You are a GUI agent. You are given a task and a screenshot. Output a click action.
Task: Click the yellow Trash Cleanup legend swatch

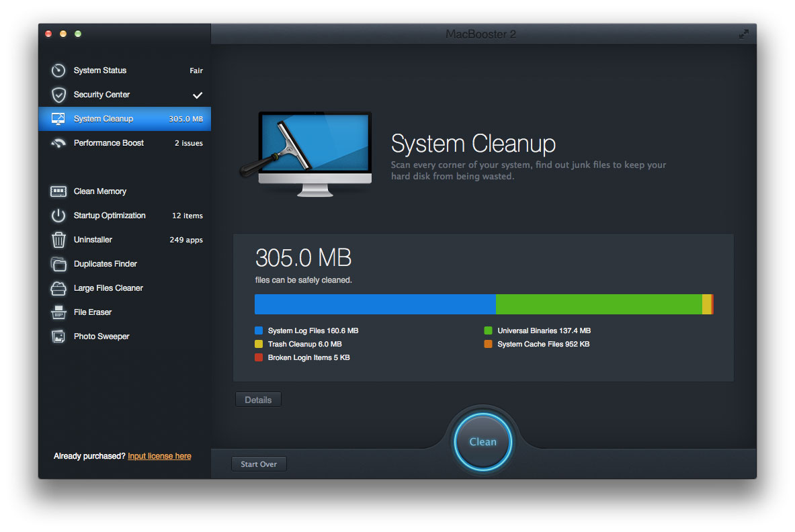point(259,344)
